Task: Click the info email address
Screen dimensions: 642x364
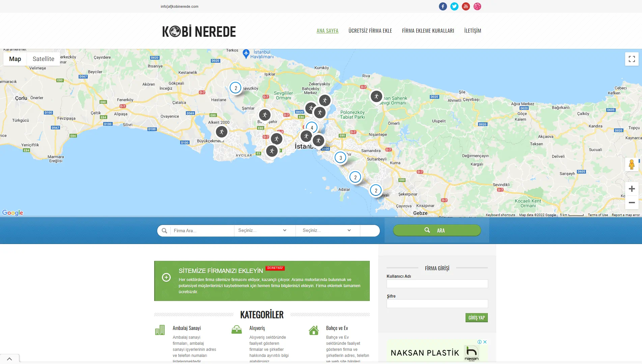Action: [179, 6]
